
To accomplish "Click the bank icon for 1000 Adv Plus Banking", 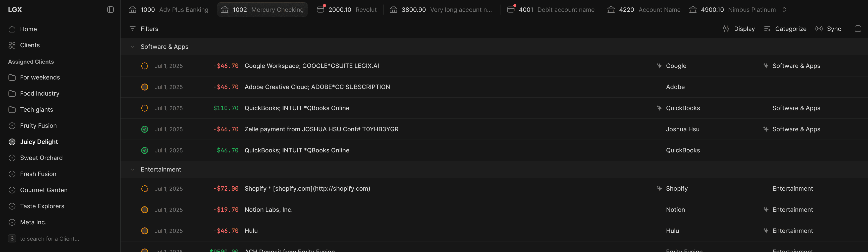I will tap(133, 10).
